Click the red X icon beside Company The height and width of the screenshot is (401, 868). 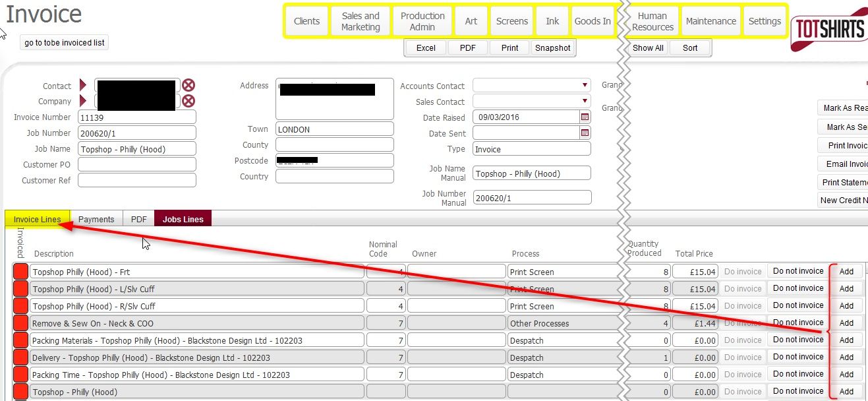point(188,101)
